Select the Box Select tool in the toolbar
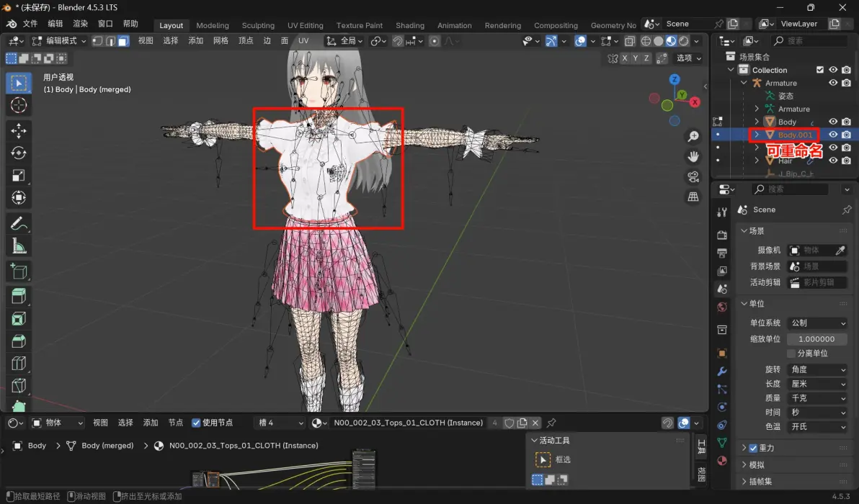The height and width of the screenshot is (504, 859). point(19,83)
